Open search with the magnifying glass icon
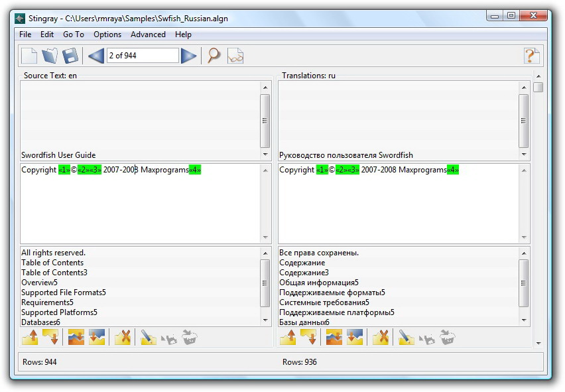The height and width of the screenshot is (392, 565). click(x=214, y=56)
